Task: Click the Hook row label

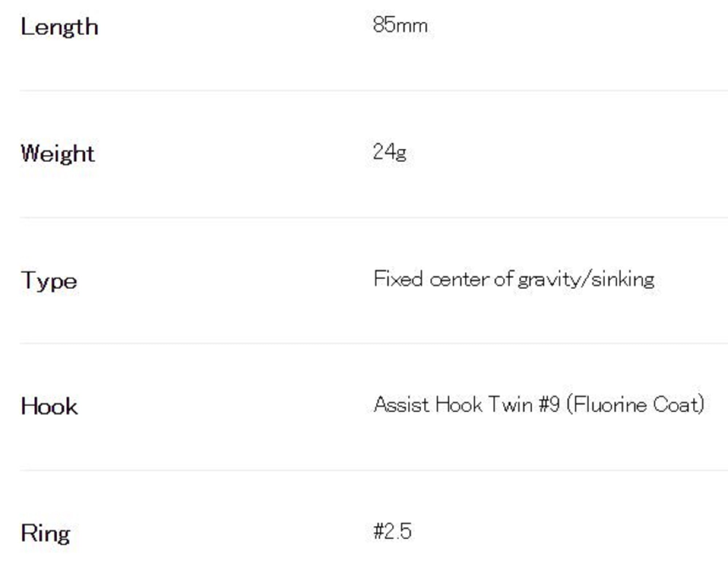Action: [49, 406]
